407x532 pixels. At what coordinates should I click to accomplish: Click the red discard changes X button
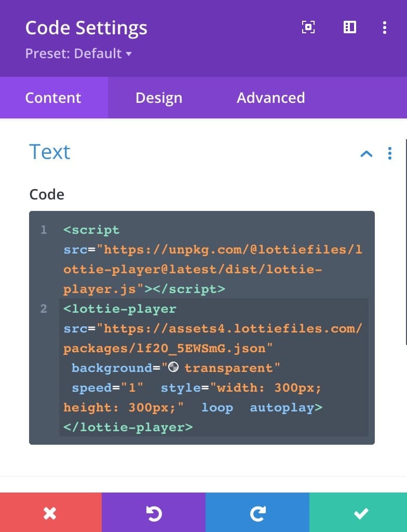[50, 512]
